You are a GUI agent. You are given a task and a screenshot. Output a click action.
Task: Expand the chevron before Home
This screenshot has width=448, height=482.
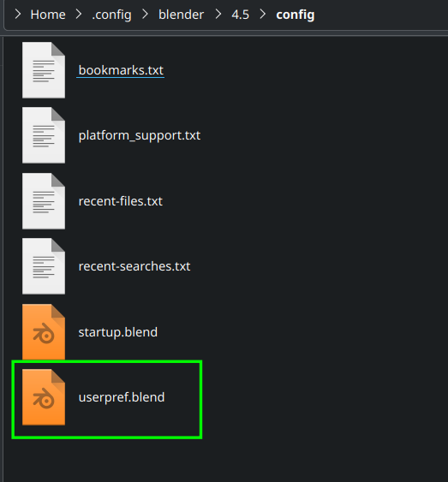tap(18, 15)
